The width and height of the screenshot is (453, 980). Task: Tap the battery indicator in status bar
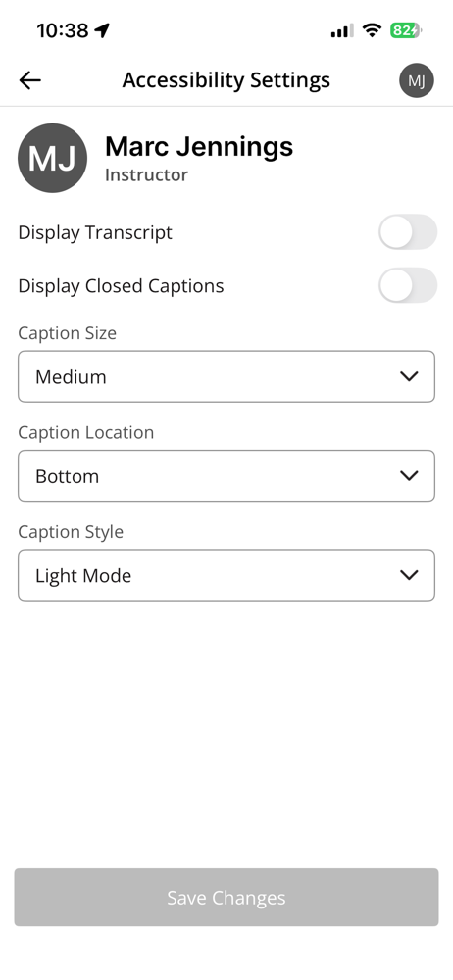click(406, 30)
